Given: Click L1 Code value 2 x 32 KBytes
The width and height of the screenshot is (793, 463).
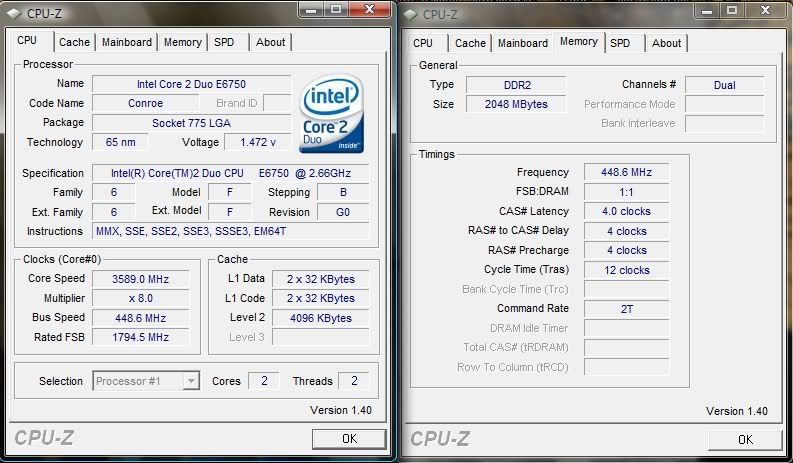Looking at the screenshot, I should click(x=321, y=298).
